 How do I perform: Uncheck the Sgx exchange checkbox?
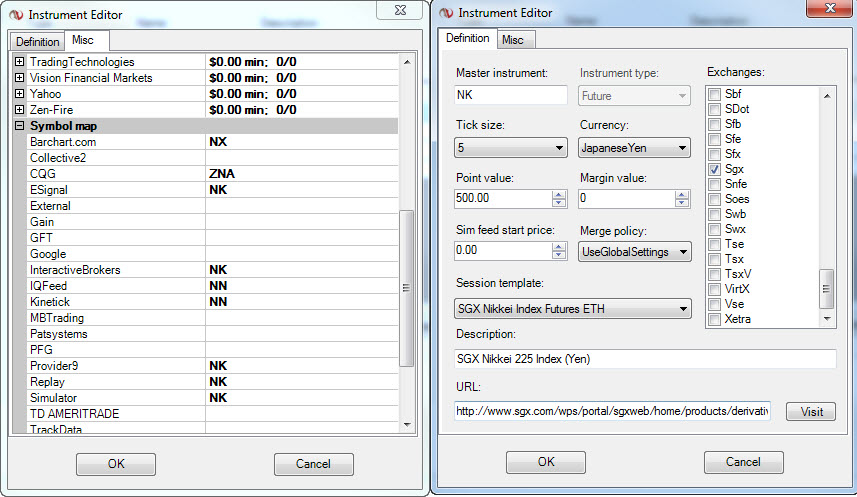pos(714,169)
